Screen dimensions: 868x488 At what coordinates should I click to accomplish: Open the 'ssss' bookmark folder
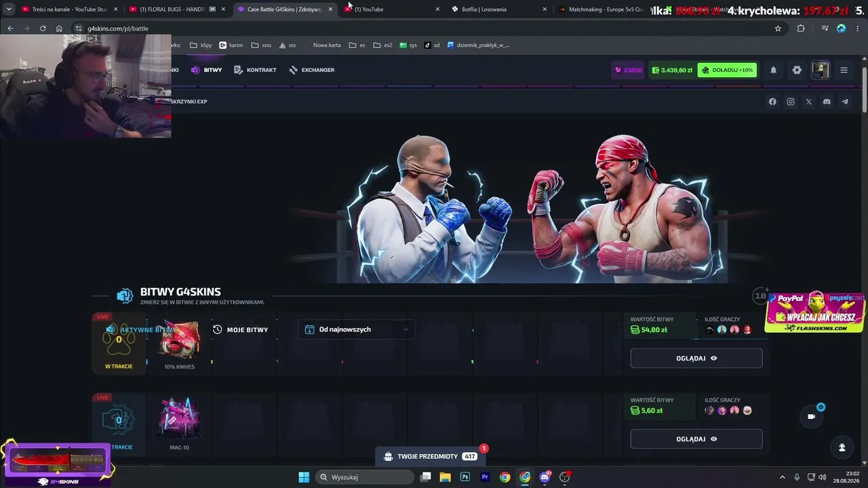[261, 45]
